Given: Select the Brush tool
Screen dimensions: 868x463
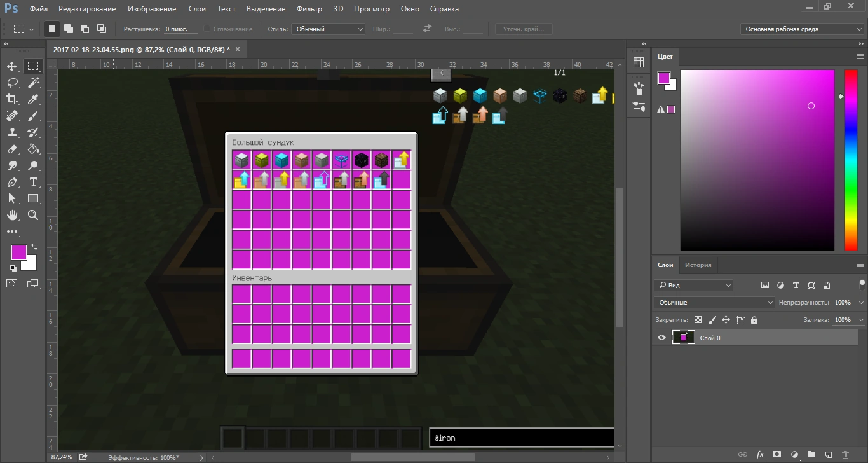Looking at the screenshot, I should [33, 116].
